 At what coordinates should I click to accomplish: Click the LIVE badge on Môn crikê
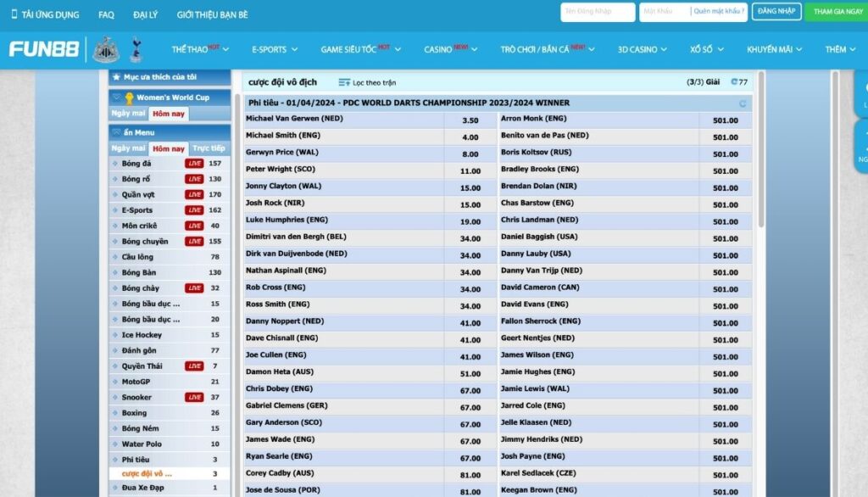click(x=194, y=226)
